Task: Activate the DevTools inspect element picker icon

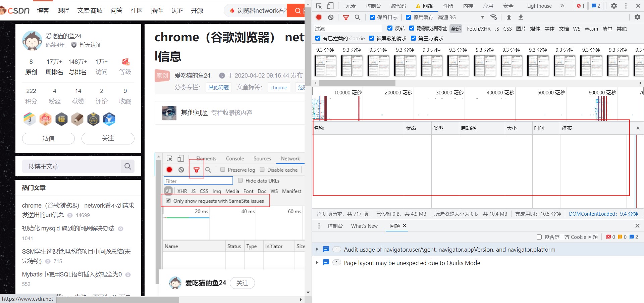Action: tap(319, 6)
